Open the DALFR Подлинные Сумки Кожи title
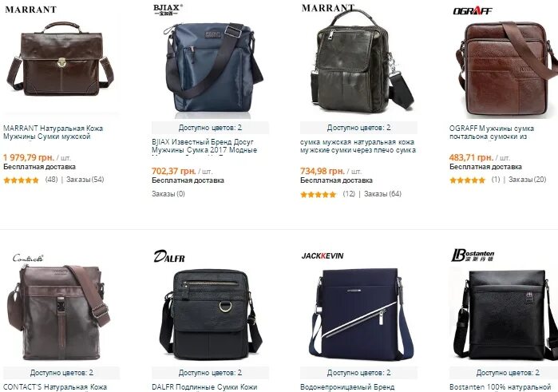Screen dimensions: 558x392 tap(204, 387)
